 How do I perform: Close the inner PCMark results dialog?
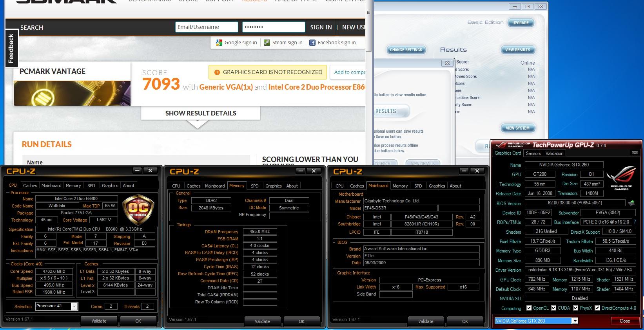[x=447, y=63]
